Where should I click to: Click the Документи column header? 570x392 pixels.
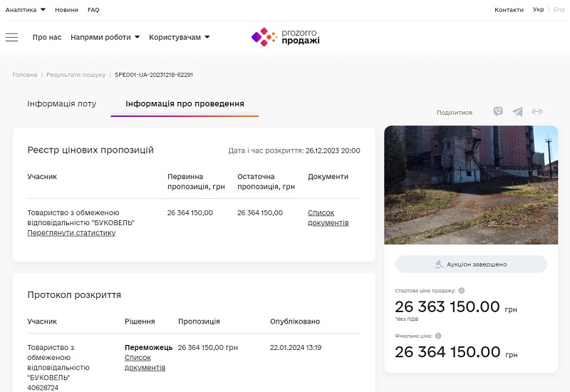(x=328, y=176)
